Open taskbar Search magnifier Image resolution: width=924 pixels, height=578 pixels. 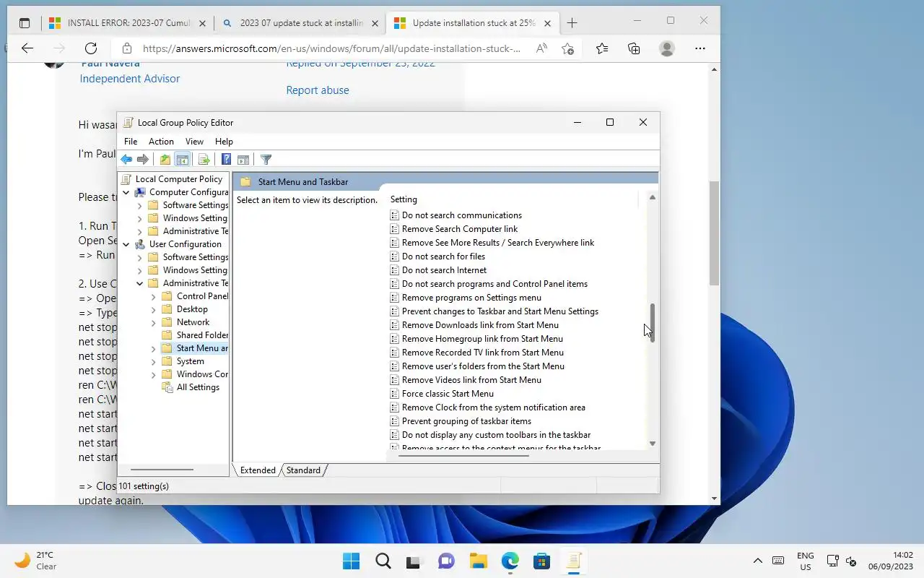(383, 561)
